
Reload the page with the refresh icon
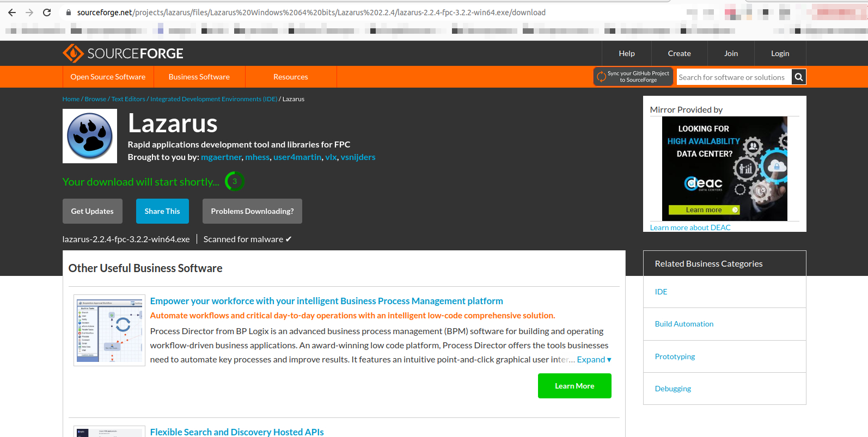pyautogui.click(x=47, y=13)
